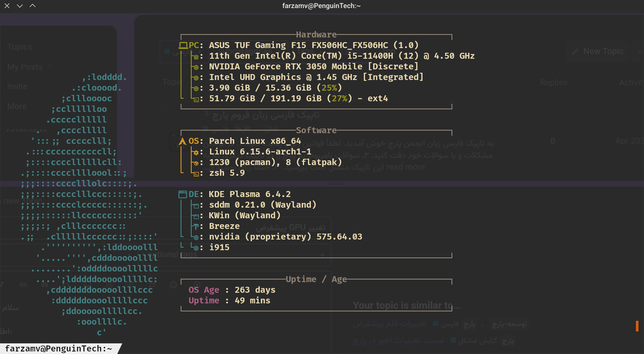Click the 25% memory usage value
Image resolution: width=644 pixels, height=354 pixels.
329,88
